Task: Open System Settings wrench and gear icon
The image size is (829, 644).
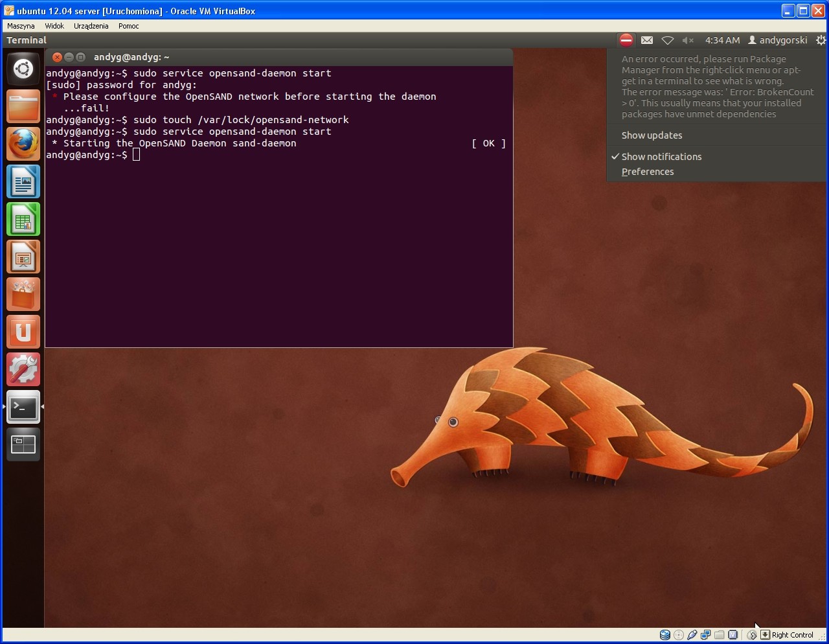Action: point(23,369)
